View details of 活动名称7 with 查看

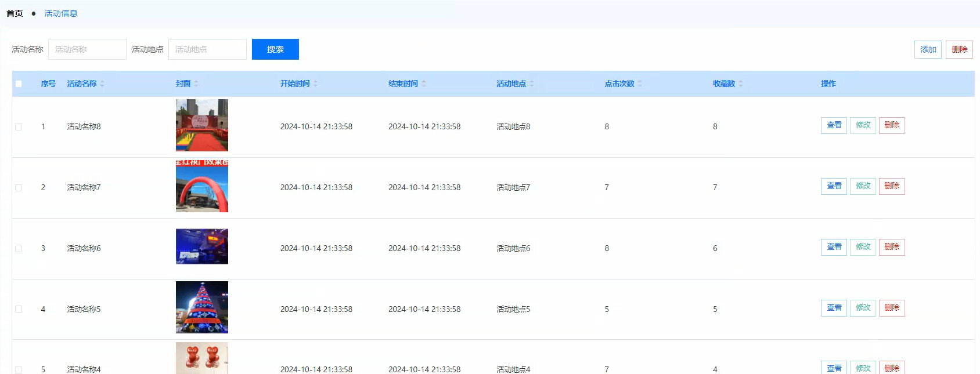click(834, 186)
